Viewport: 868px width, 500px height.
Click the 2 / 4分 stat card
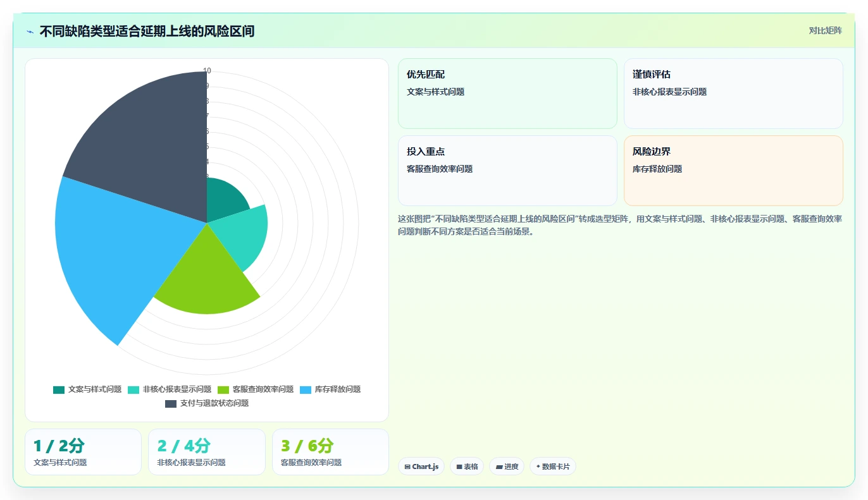tap(207, 452)
